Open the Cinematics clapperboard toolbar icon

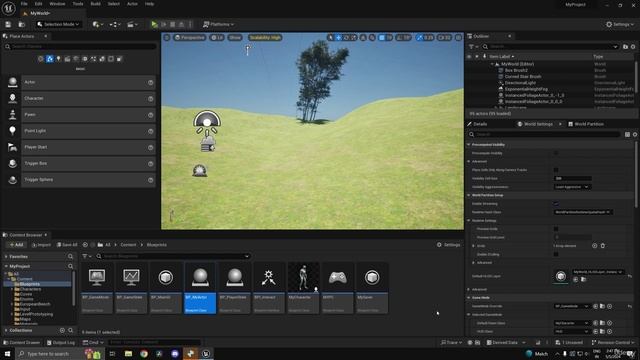click(x=132, y=24)
